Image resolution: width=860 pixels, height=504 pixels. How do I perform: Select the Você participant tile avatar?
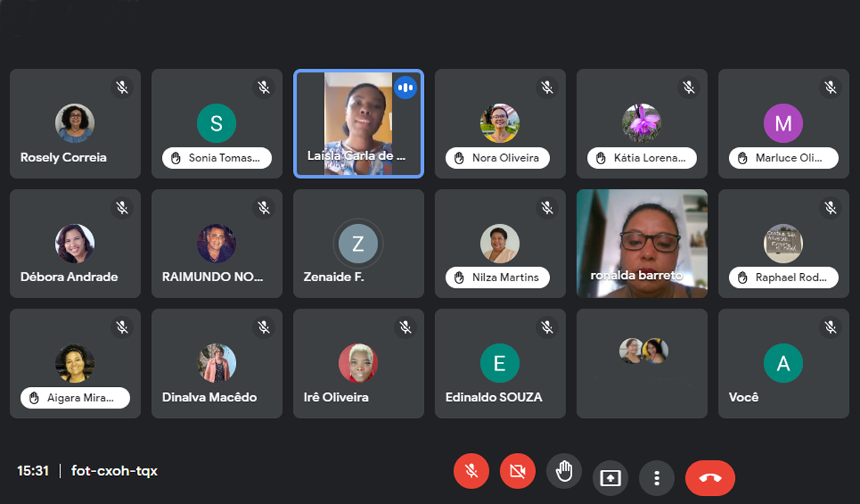click(x=783, y=363)
